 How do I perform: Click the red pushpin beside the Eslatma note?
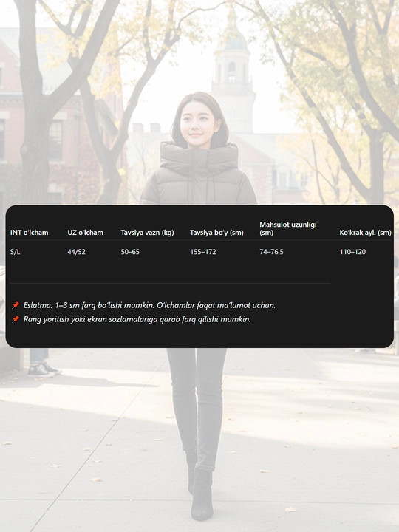coord(16,305)
